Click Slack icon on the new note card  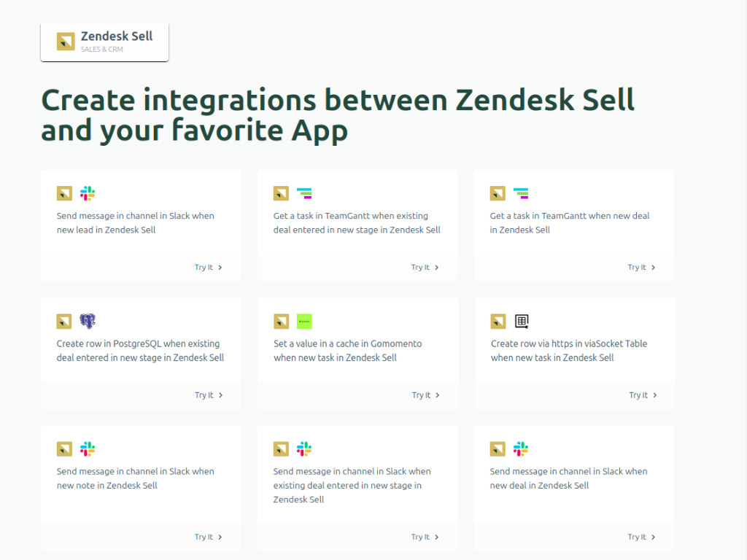click(88, 448)
